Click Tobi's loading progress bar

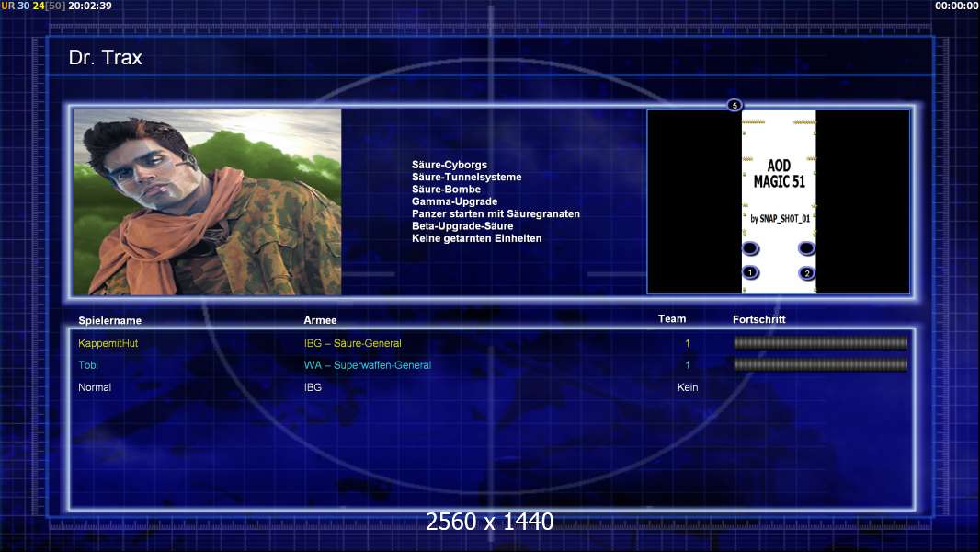pyautogui.click(x=820, y=364)
